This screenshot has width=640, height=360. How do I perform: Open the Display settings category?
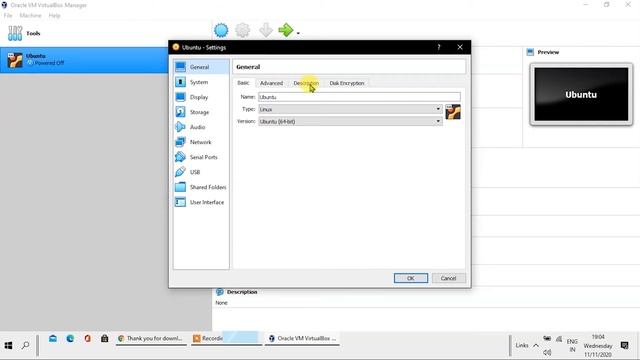point(201,97)
